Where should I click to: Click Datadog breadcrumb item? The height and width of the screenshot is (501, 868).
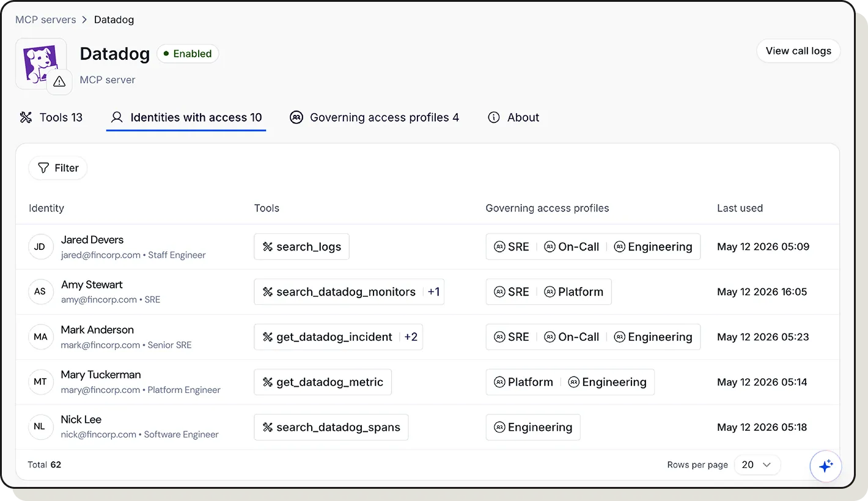pyautogui.click(x=114, y=20)
